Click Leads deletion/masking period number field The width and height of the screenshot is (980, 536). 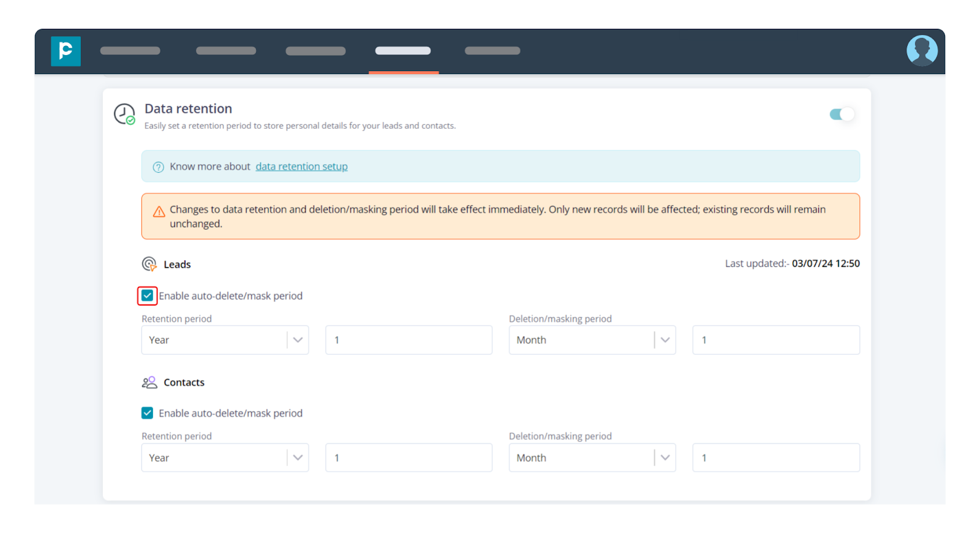coord(776,340)
